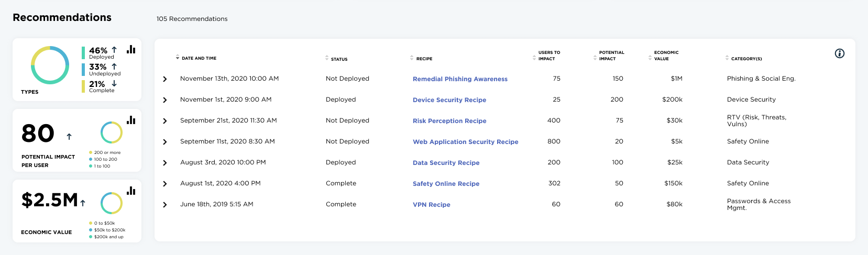Open the Web Application Security Recipe link
868x255 pixels.
(466, 142)
